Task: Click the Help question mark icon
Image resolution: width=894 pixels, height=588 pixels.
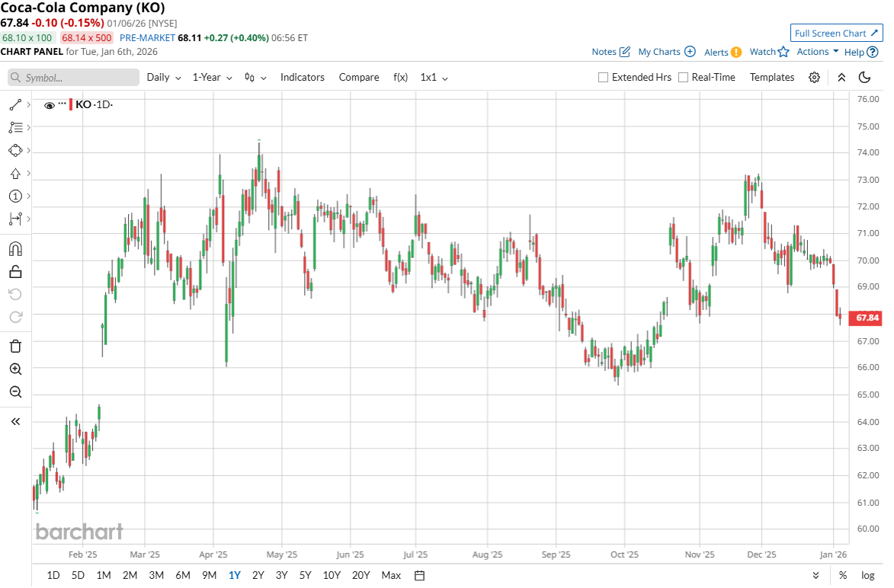Action: (x=873, y=52)
